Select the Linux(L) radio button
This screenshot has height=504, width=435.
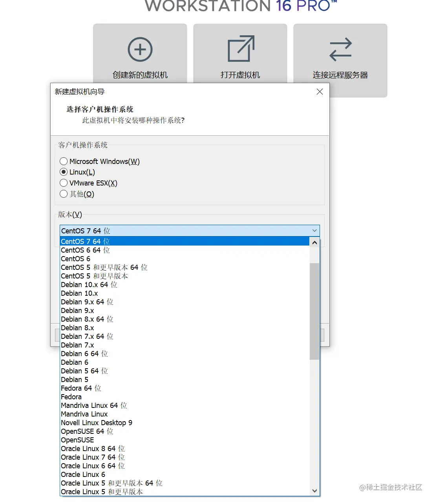pyautogui.click(x=64, y=172)
